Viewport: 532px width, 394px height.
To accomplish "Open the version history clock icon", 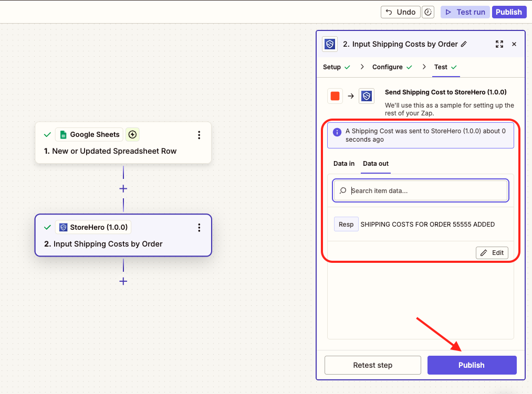I will tap(428, 12).
